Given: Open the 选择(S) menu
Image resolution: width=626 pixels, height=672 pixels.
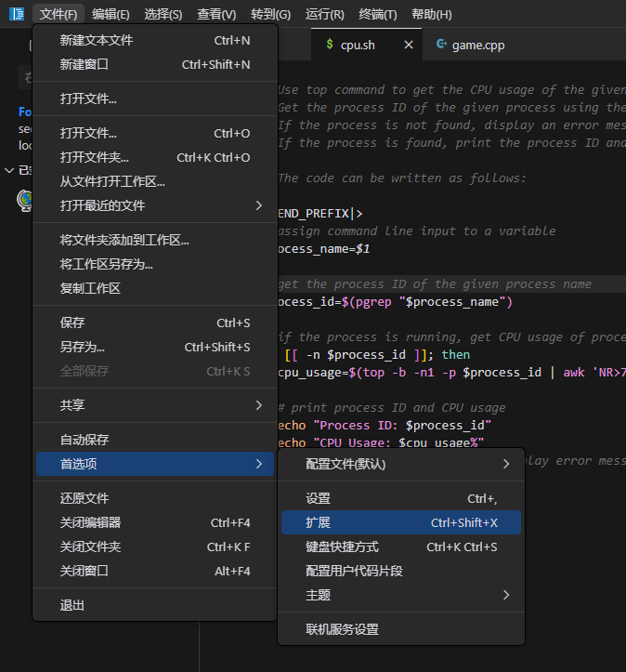Looking at the screenshot, I should click(163, 14).
